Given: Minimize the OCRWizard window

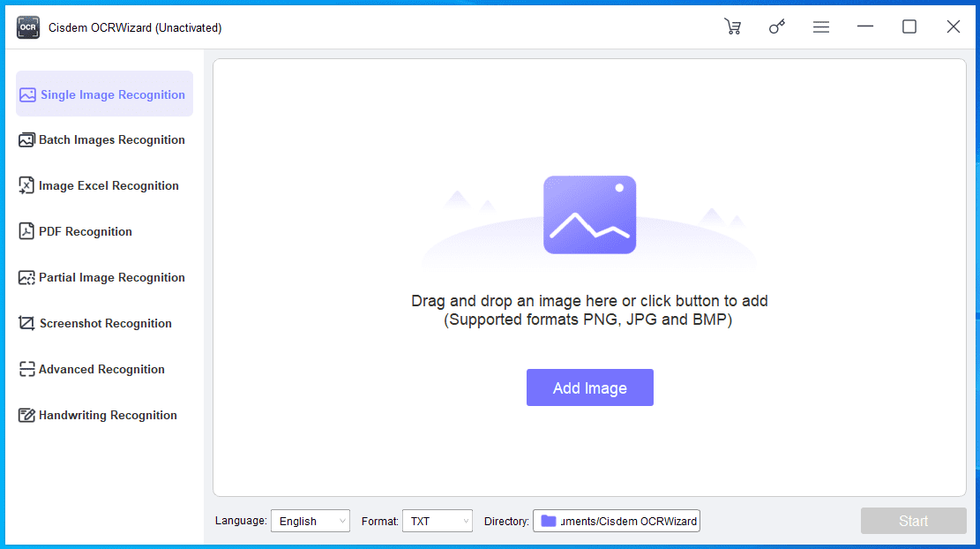Looking at the screenshot, I should [x=865, y=26].
